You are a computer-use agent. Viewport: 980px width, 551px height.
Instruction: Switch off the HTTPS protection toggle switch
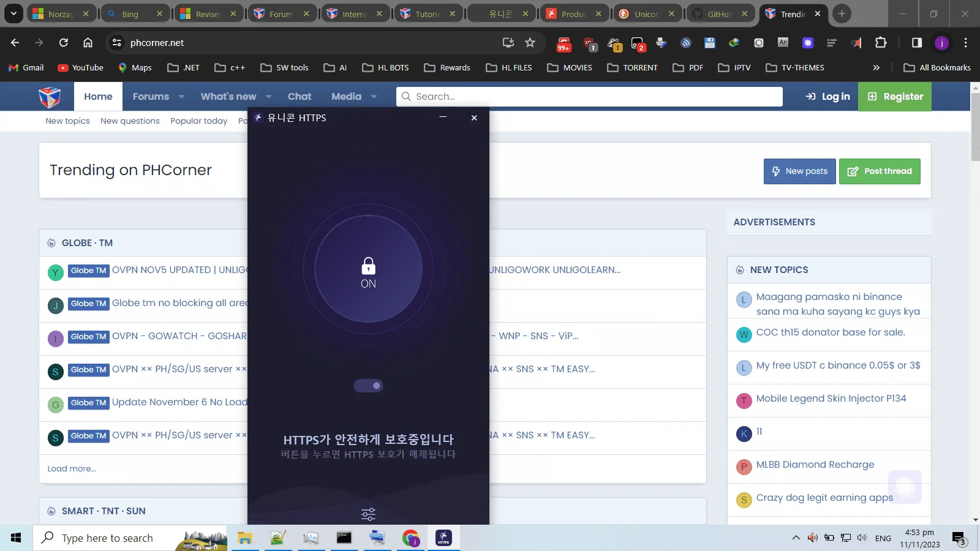click(x=368, y=386)
